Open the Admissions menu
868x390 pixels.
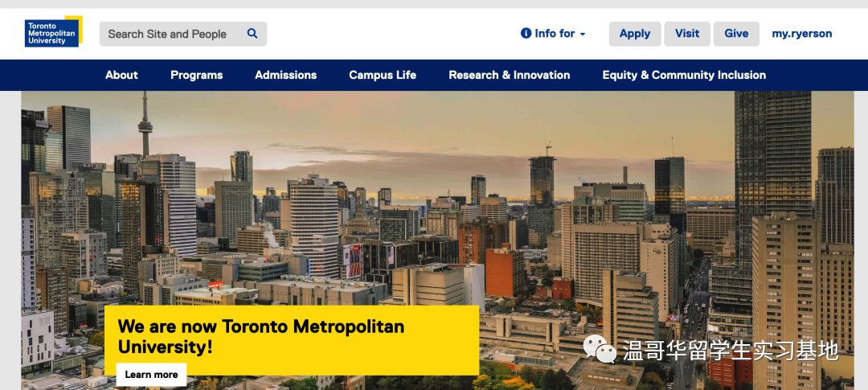coord(285,75)
